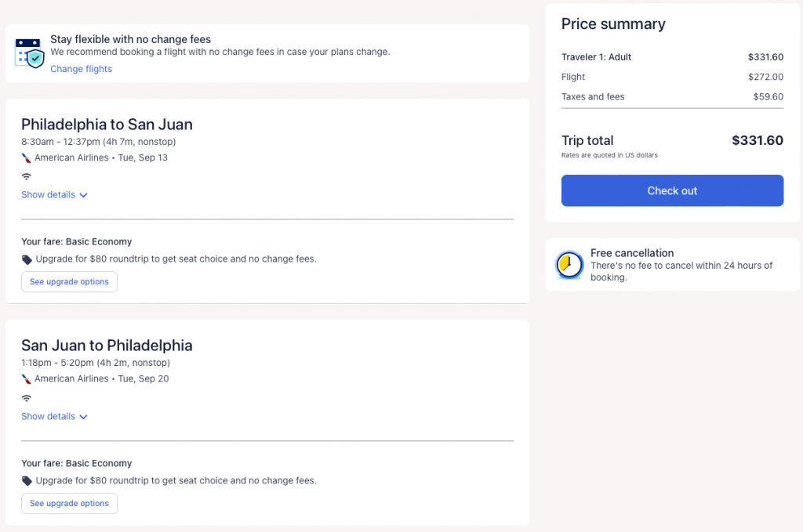Click Wi-Fi icon on Philadelphia to San Juan flight
The width and height of the screenshot is (803, 532).
coord(27,176)
